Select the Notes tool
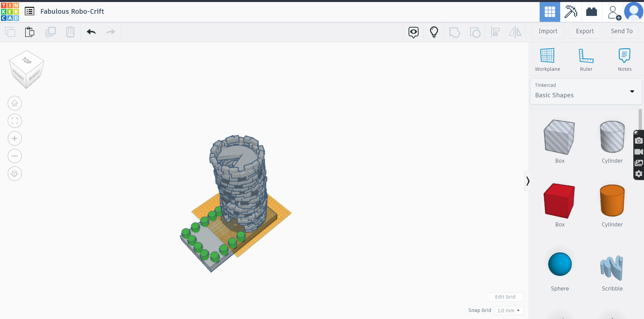This screenshot has height=319, width=644. tap(625, 60)
